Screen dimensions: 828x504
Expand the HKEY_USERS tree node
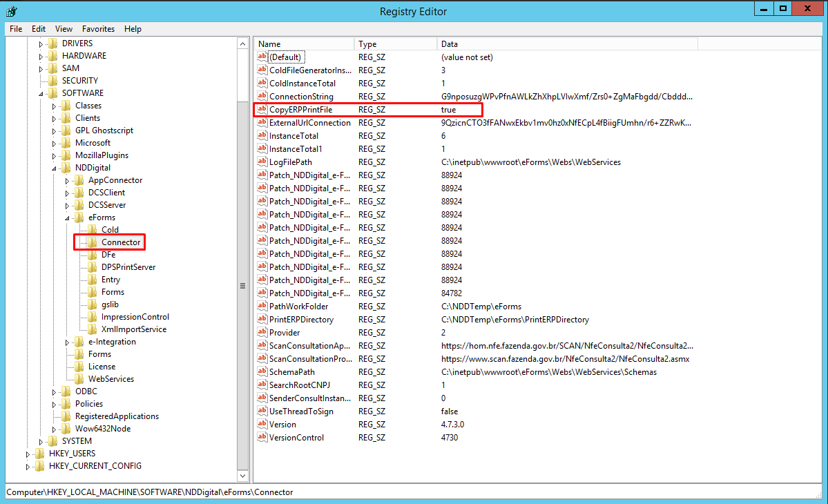coord(28,454)
